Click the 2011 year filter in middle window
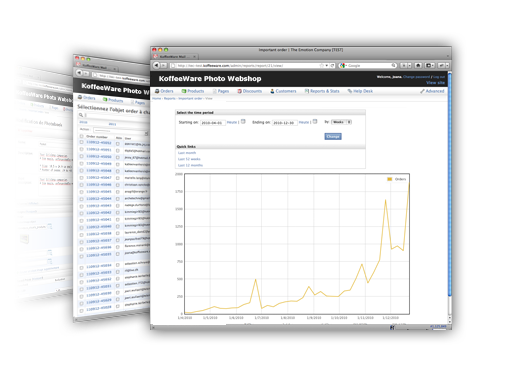The width and height of the screenshot is (510, 385). pos(112,124)
